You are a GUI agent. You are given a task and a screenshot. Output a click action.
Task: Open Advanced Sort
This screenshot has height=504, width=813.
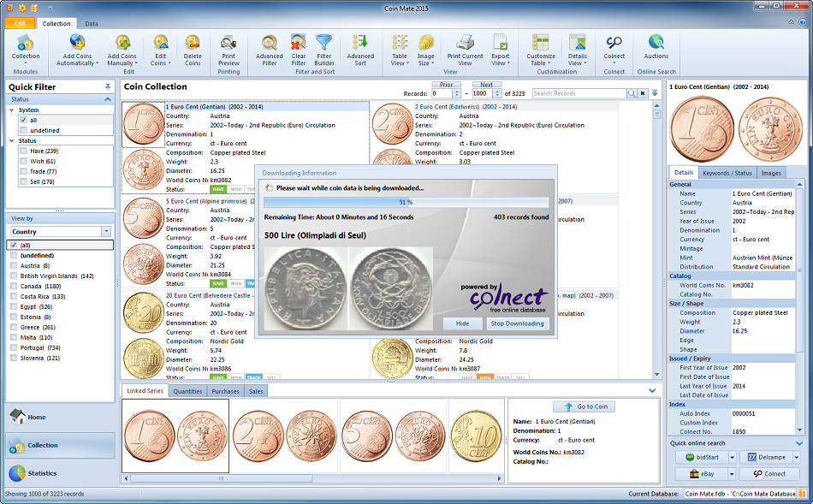click(360, 50)
